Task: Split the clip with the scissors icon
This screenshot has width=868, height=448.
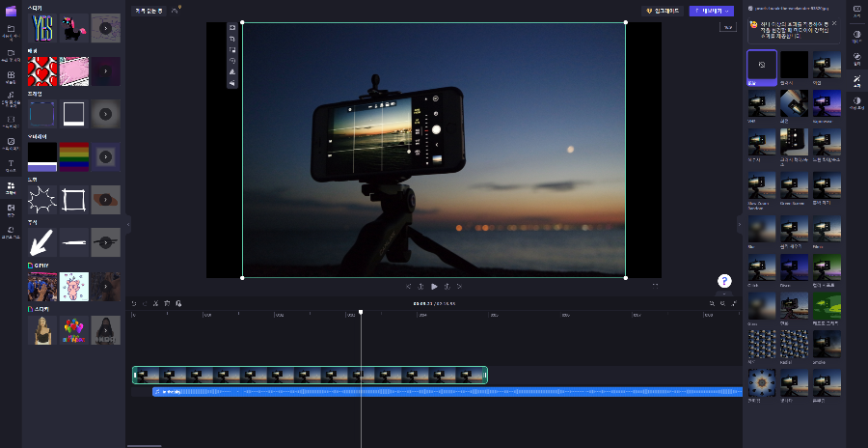Action: tap(155, 303)
